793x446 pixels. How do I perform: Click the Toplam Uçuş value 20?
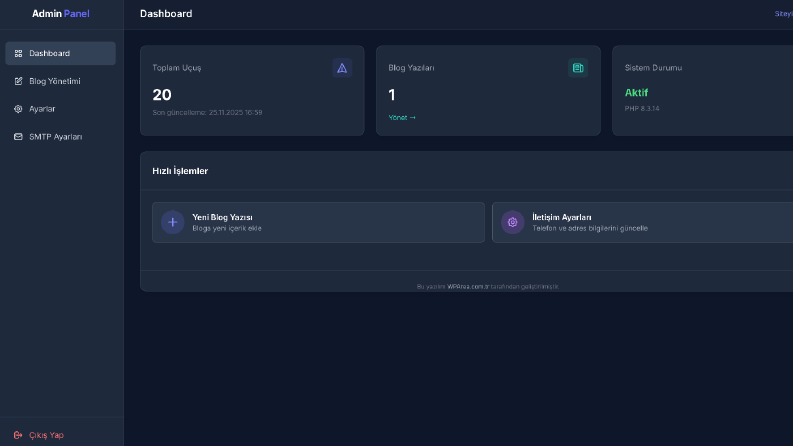[x=162, y=95]
